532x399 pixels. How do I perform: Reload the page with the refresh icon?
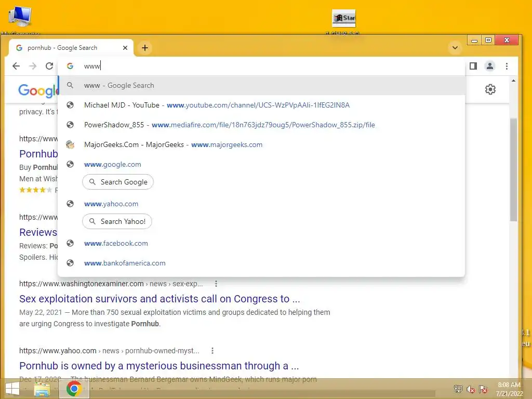pos(49,66)
